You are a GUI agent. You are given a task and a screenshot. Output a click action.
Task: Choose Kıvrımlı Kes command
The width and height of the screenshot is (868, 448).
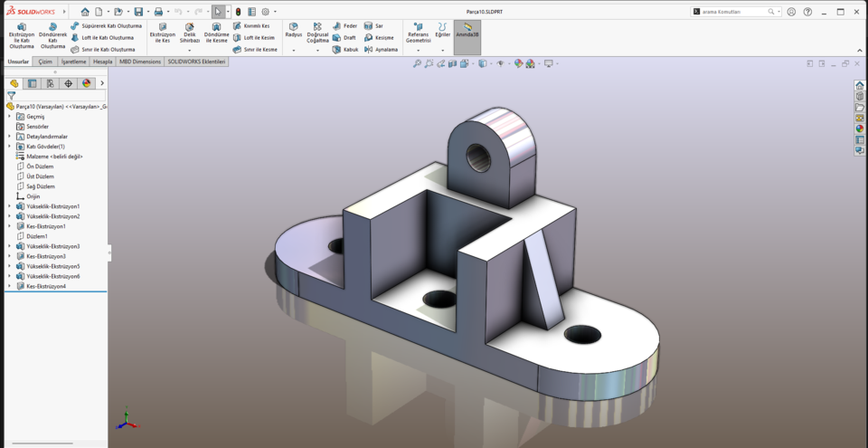pyautogui.click(x=251, y=26)
